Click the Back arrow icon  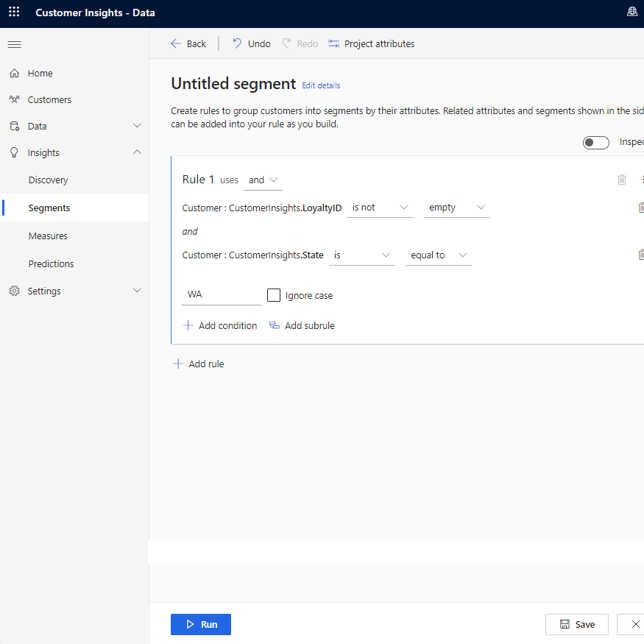176,43
